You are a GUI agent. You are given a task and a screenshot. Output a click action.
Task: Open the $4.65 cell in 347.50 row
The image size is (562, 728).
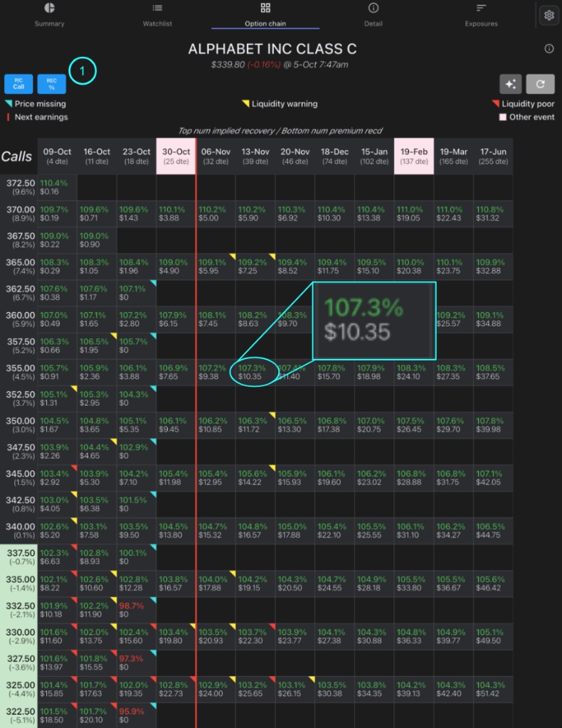[x=97, y=451]
